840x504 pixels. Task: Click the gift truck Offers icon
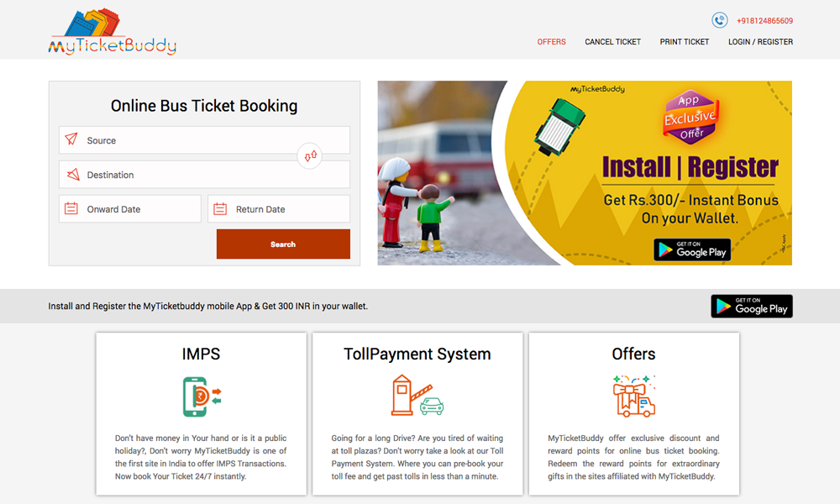(x=633, y=396)
